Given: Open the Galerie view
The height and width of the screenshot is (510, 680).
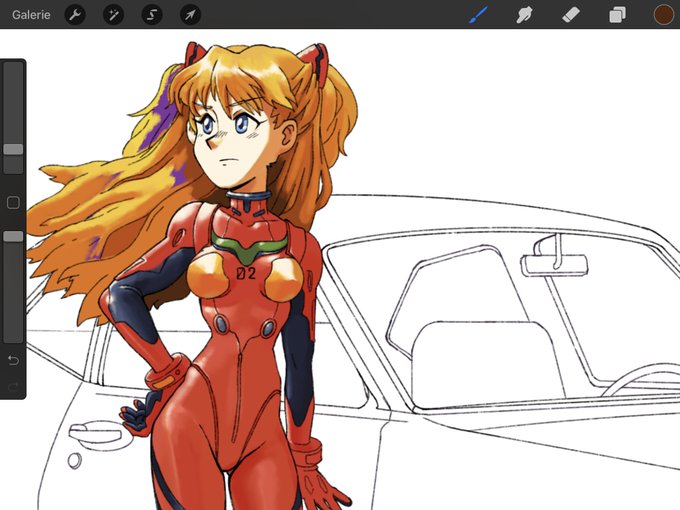Looking at the screenshot, I should tap(31, 15).
